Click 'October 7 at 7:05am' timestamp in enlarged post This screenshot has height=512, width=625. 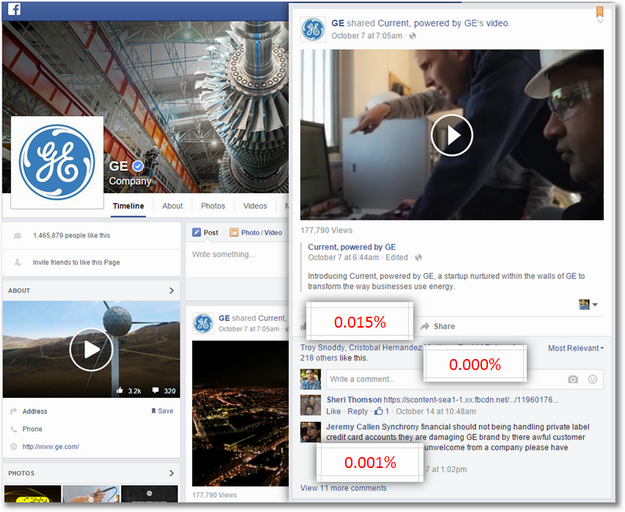[367, 36]
